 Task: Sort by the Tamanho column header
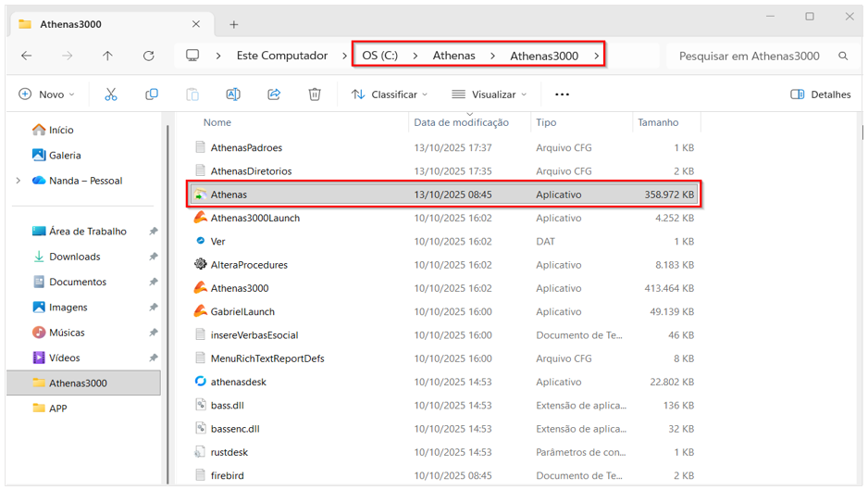point(658,122)
